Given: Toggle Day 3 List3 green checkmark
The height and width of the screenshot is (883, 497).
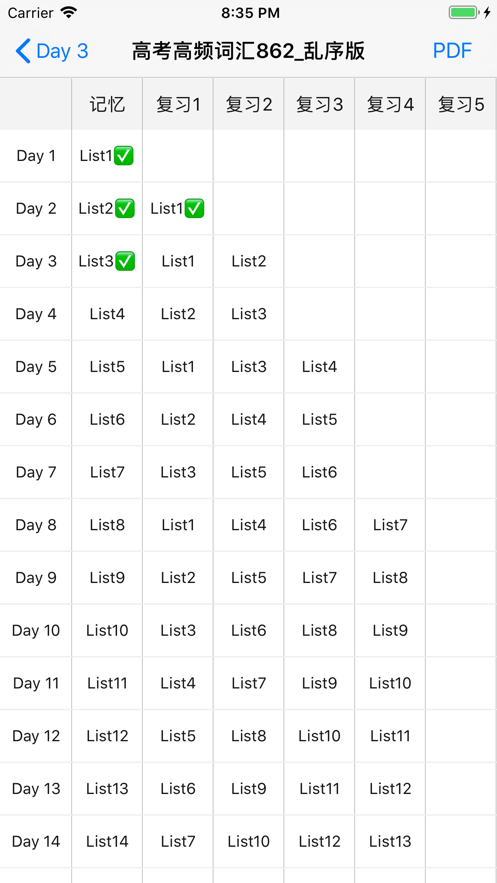Looking at the screenshot, I should [125, 261].
